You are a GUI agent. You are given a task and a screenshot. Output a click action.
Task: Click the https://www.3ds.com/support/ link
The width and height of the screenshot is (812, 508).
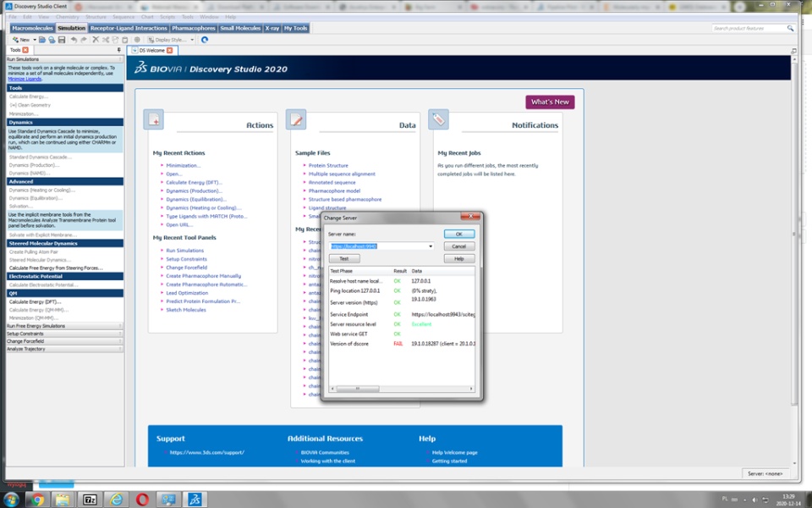tap(207, 452)
